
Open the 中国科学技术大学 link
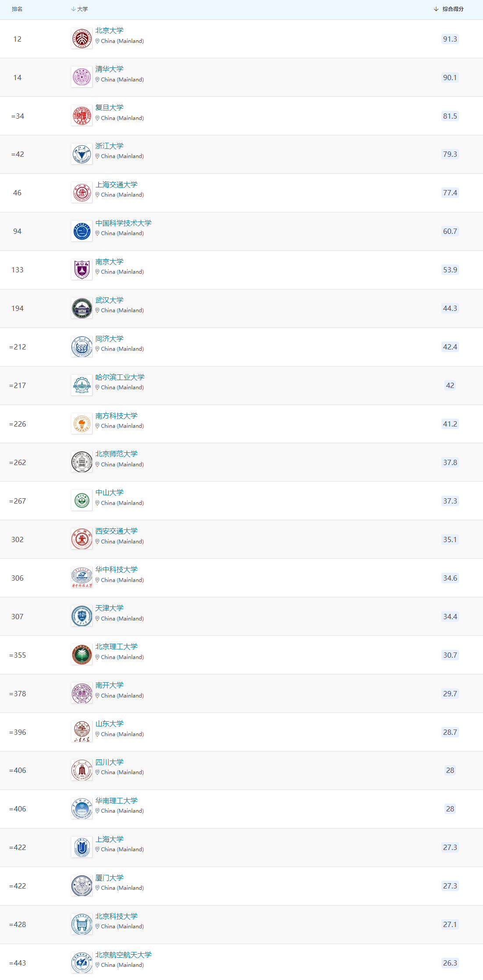(x=124, y=223)
